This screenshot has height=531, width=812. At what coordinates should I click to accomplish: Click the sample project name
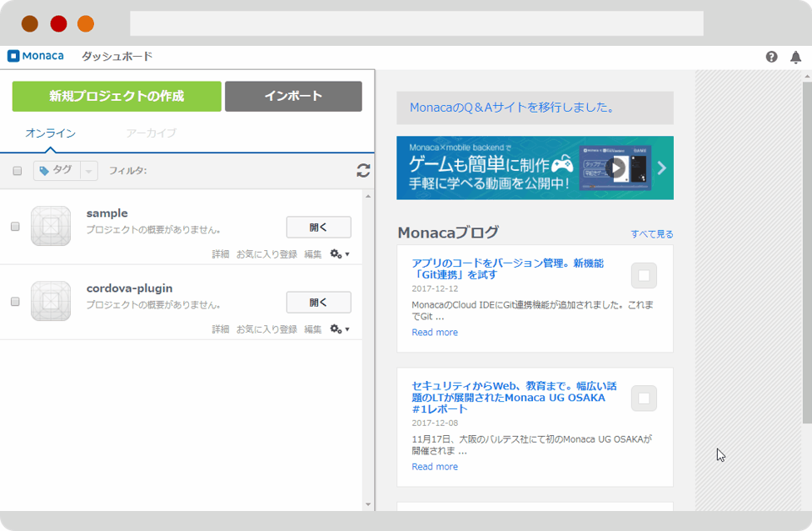pyautogui.click(x=107, y=213)
